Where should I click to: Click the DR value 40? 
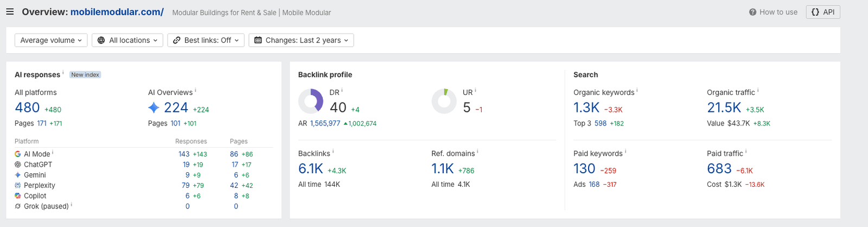[x=338, y=108]
